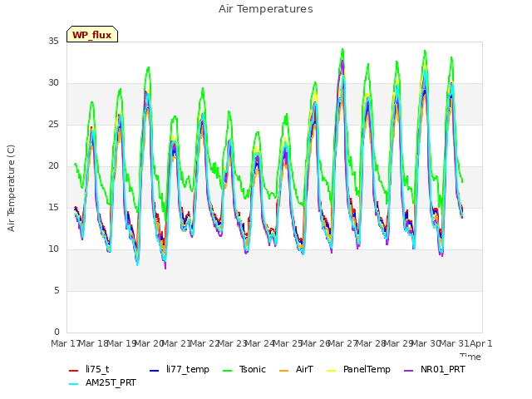
Task: Click the 10 y-axis tick label
Action: tap(53, 249)
